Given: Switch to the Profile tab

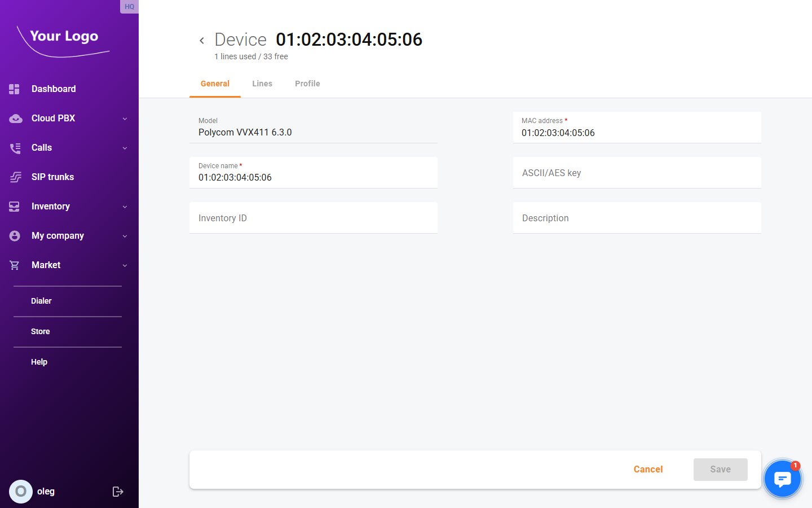Looking at the screenshot, I should (307, 84).
